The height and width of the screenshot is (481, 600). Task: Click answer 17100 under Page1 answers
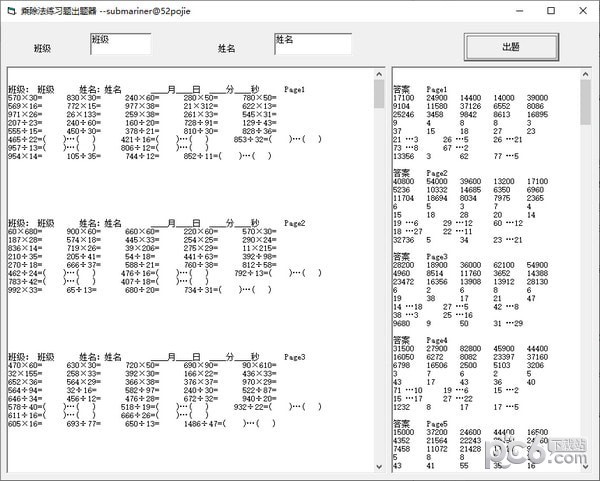(x=404, y=98)
